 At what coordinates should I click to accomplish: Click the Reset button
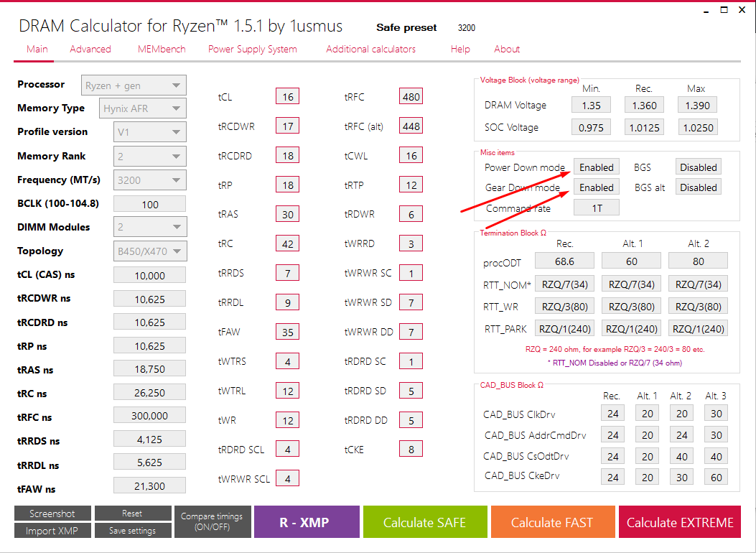pos(133,513)
